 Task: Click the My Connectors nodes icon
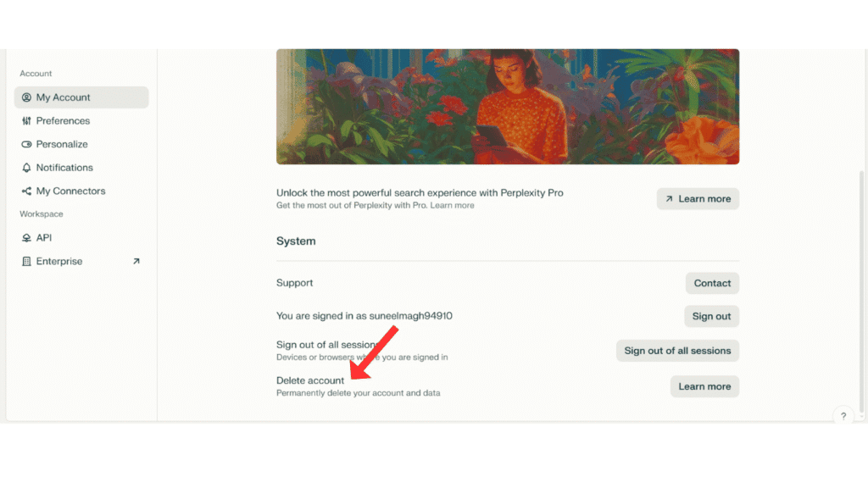[x=27, y=191]
